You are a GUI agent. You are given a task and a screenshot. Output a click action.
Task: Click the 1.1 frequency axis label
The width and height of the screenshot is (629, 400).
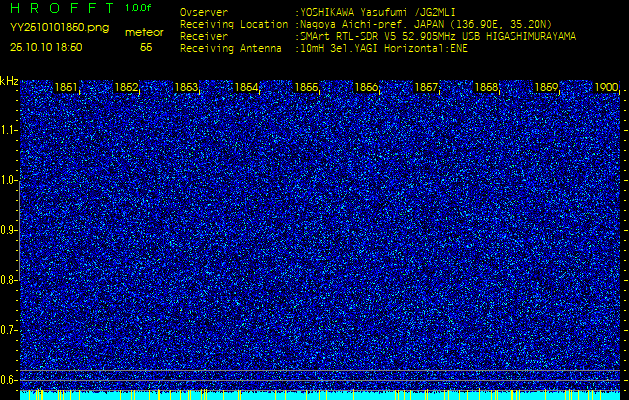pyautogui.click(x=8, y=130)
